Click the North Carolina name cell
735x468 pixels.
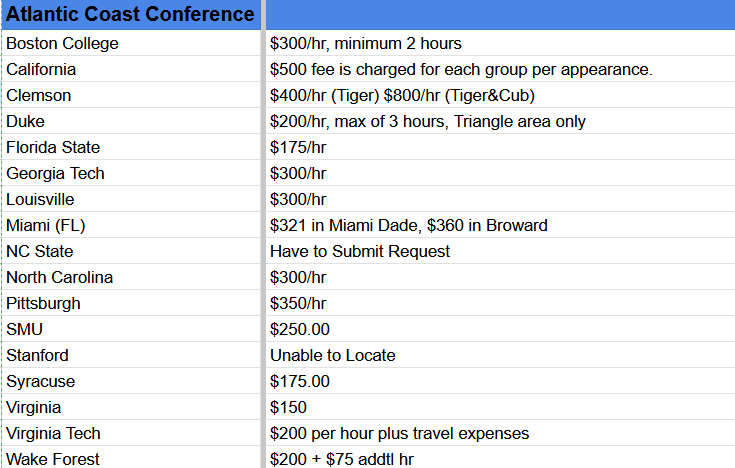pyautogui.click(x=131, y=277)
